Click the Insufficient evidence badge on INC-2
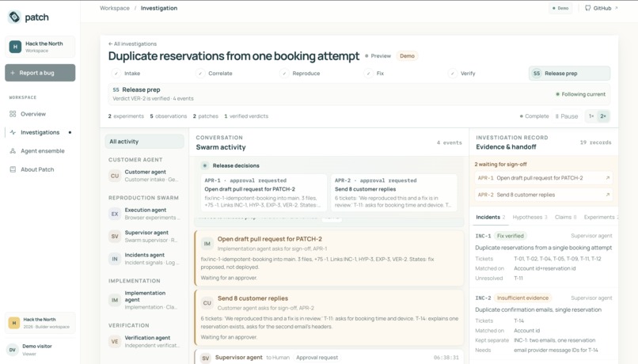This screenshot has height=364, width=638. 523,298
